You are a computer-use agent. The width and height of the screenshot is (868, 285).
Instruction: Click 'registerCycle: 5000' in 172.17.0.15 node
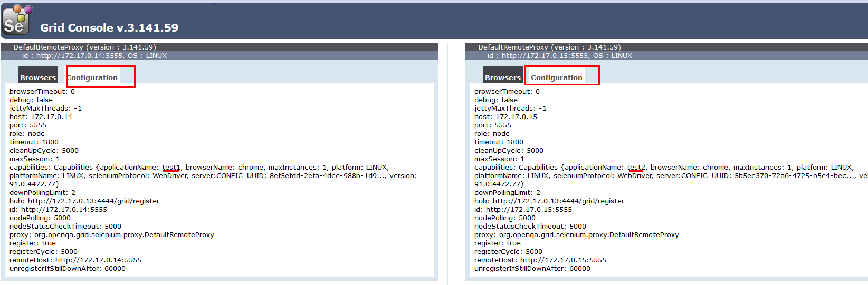pos(508,252)
